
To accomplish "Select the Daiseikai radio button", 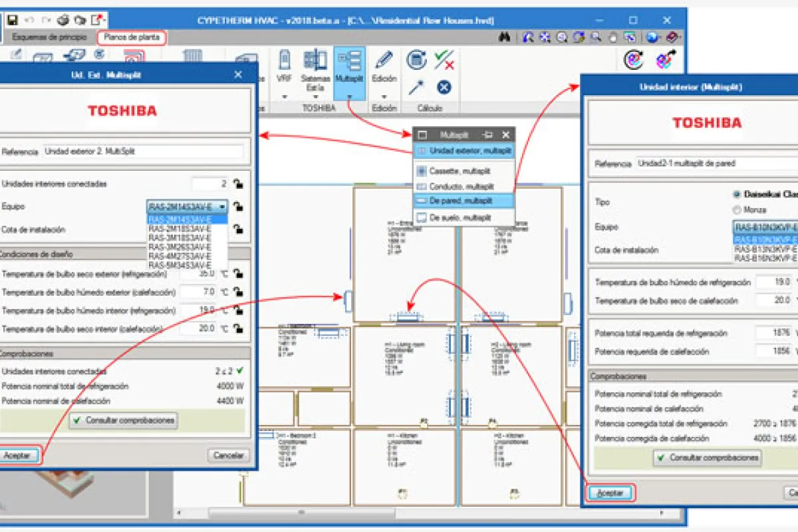I will pos(737,195).
